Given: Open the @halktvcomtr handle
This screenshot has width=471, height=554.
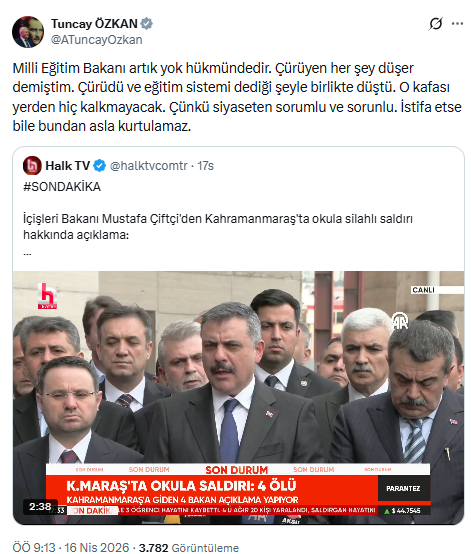Looking at the screenshot, I should [x=149, y=165].
